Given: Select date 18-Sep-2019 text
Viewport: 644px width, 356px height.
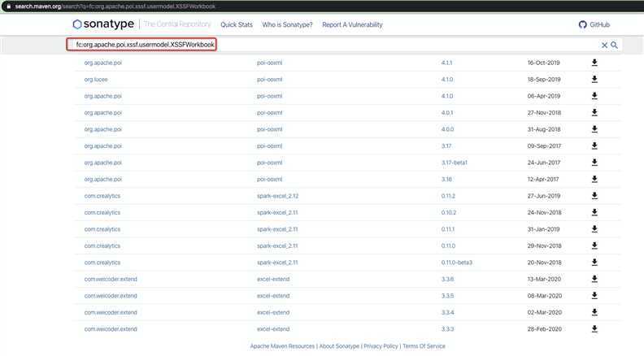Looking at the screenshot, I should [x=544, y=80].
